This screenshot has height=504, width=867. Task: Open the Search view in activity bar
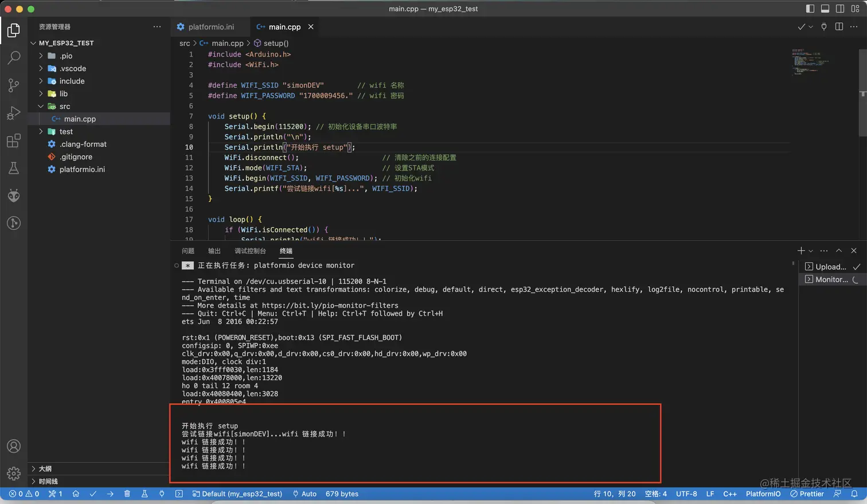click(x=14, y=57)
